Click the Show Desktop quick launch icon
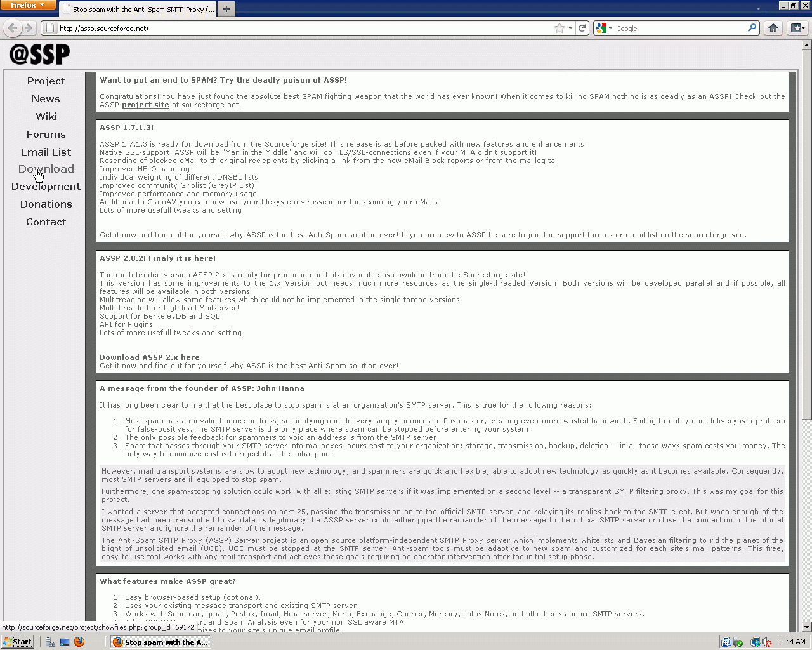 [65, 642]
